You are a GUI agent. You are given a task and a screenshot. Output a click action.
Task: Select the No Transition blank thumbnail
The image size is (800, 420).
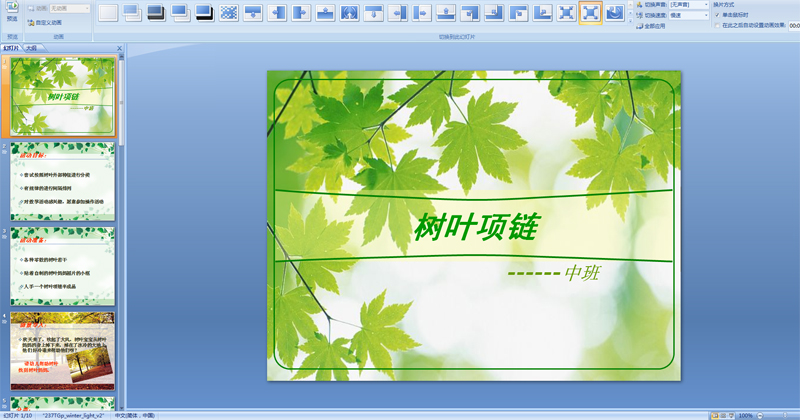(x=108, y=12)
